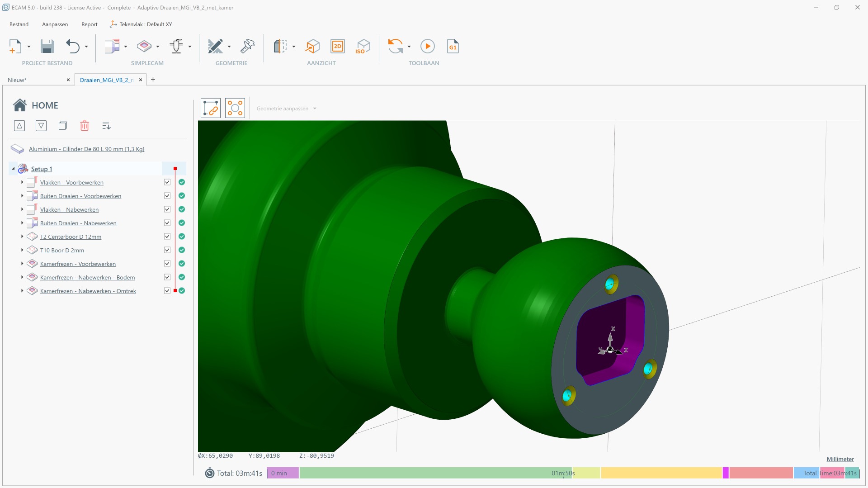Uncheck the Kamerfrezen - Nabewerken - Omtrek checkbox
This screenshot has height=488, width=868.
[167, 291]
